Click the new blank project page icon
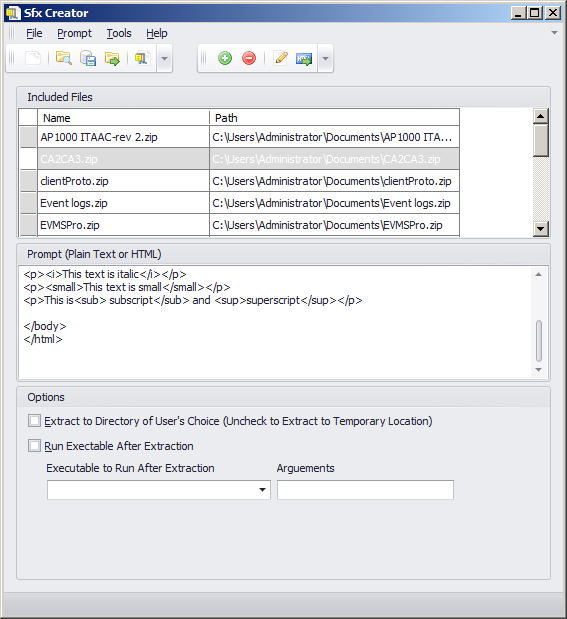This screenshot has height=619, width=567. 33,58
